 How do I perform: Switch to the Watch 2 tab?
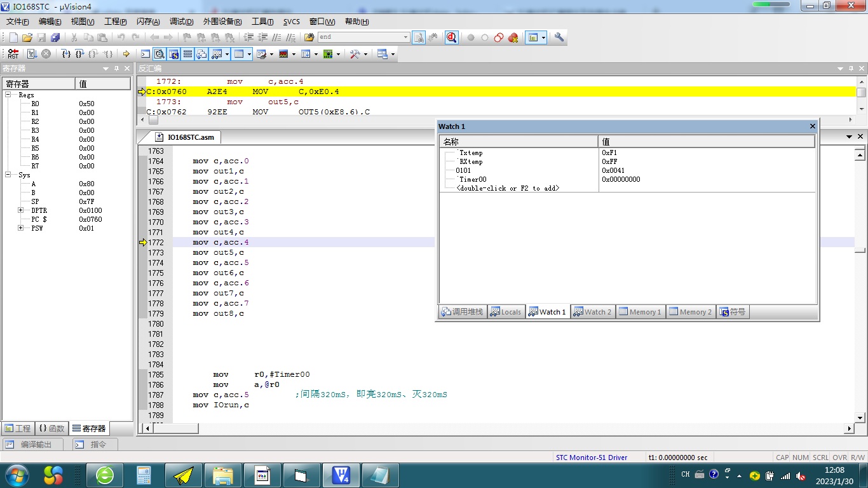point(592,312)
